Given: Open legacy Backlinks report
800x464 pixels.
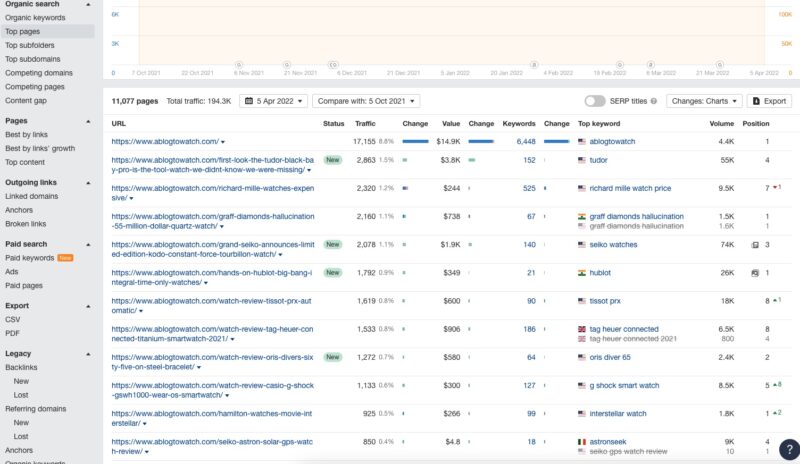Looking at the screenshot, I should tap(21, 368).
